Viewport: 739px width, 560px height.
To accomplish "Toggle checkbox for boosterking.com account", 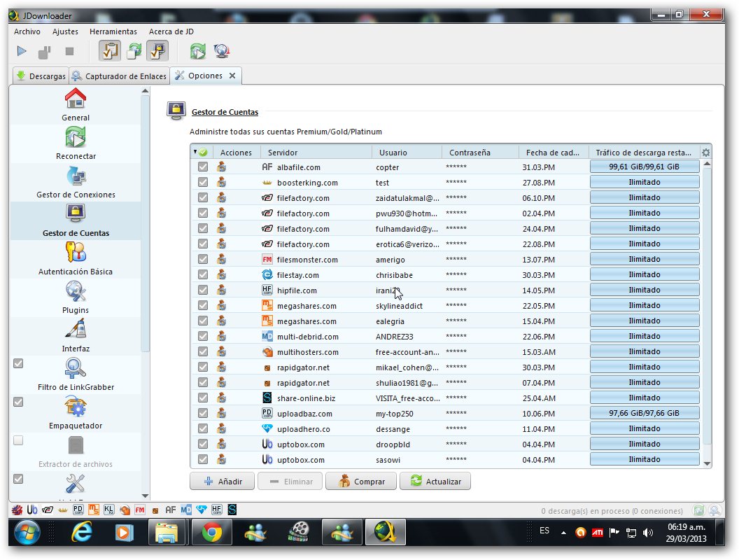I will 203,183.
